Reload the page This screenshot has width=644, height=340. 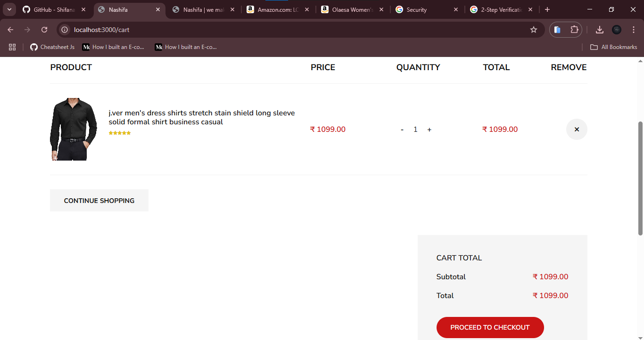(x=44, y=30)
